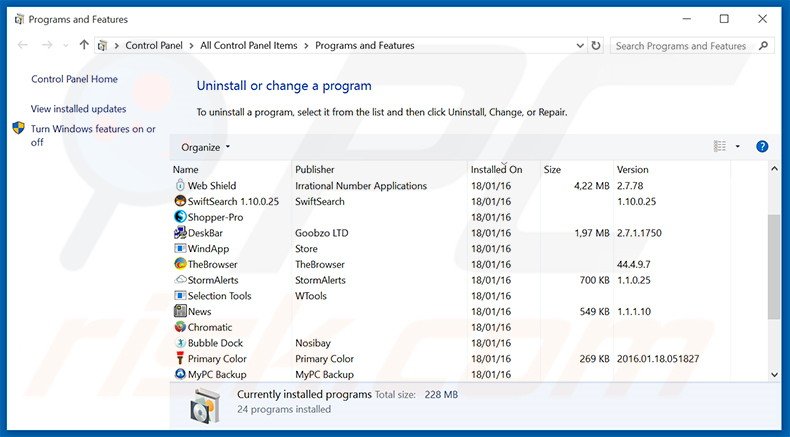Click the Shopper-Pro program icon
Image resolution: width=790 pixels, height=437 pixels.
pos(180,217)
